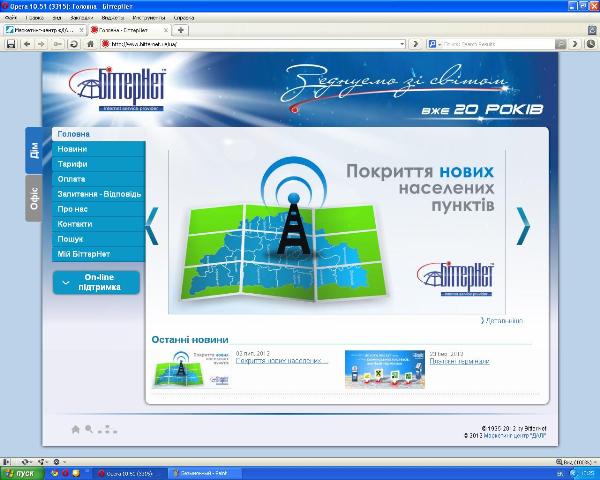This screenshot has height=480, width=600.
Task: Open 'Головна' in the site menu
Action: (98, 134)
